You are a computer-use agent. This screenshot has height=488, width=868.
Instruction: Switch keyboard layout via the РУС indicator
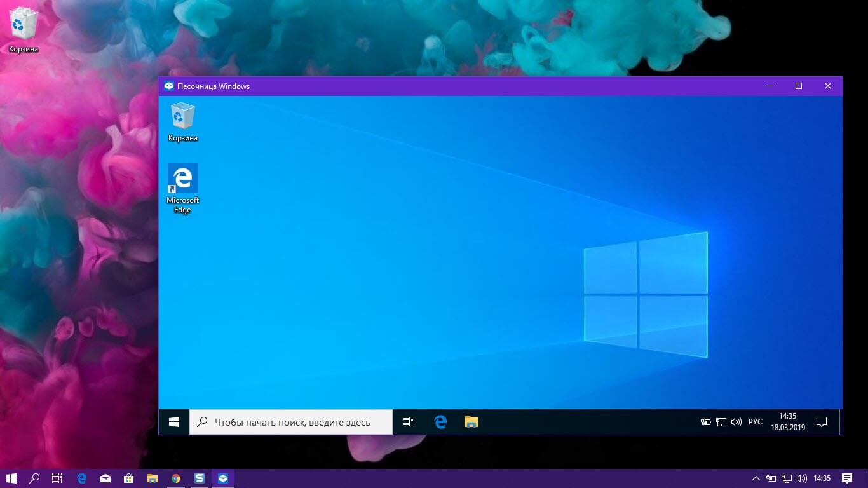pyautogui.click(x=755, y=421)
